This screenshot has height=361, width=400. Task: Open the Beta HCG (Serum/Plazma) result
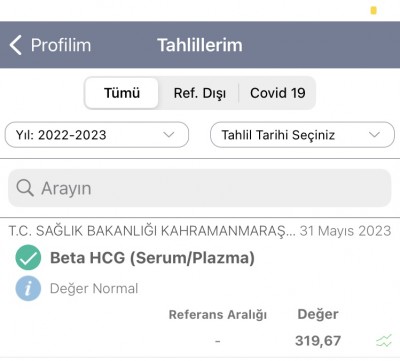tap(152, 258)
